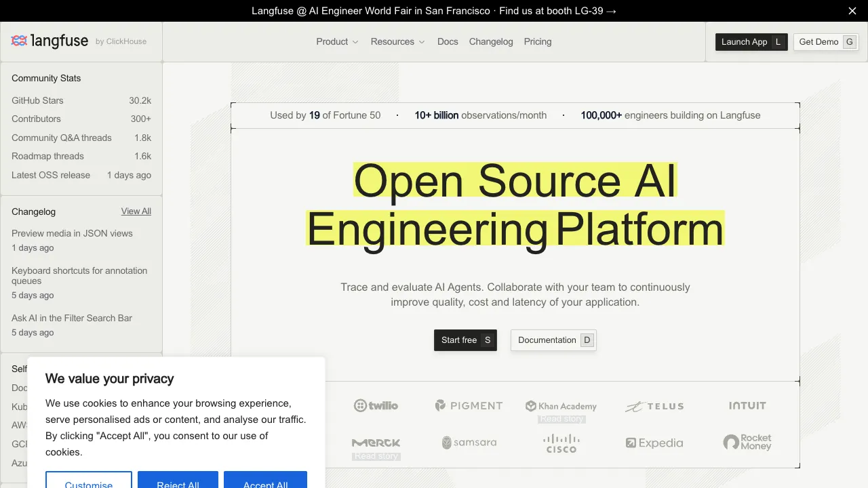Click 'Read story' under Khan Academy

pos(561,419)
